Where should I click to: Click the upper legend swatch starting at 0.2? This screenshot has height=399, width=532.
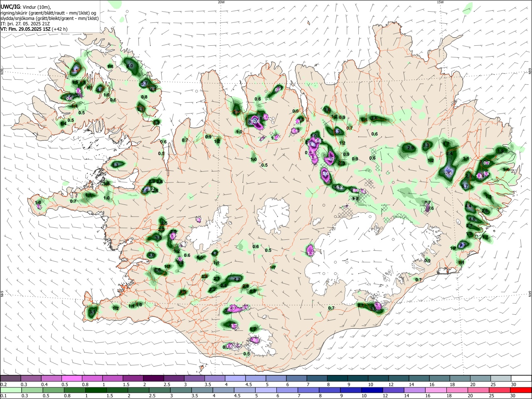tap(11, 379)
